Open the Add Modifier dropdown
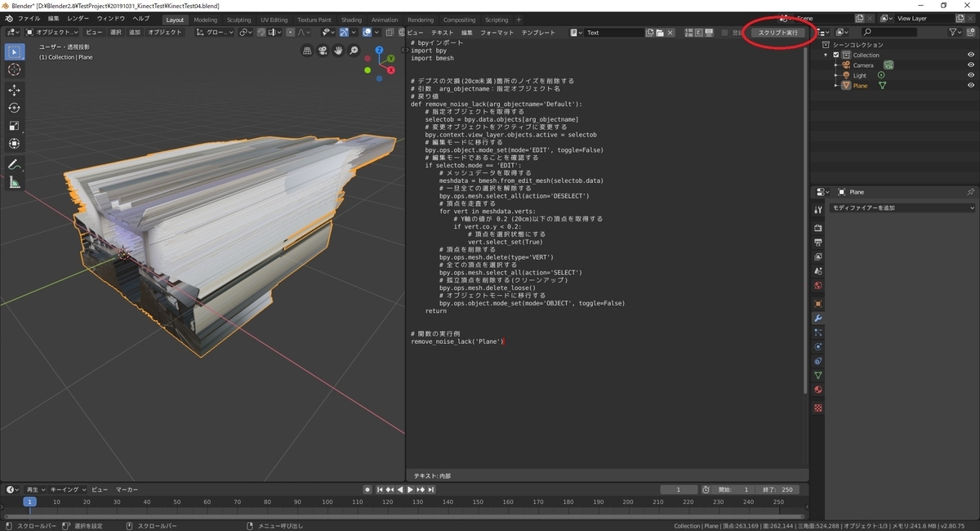The image size is (980, 531). click(902, 208)
